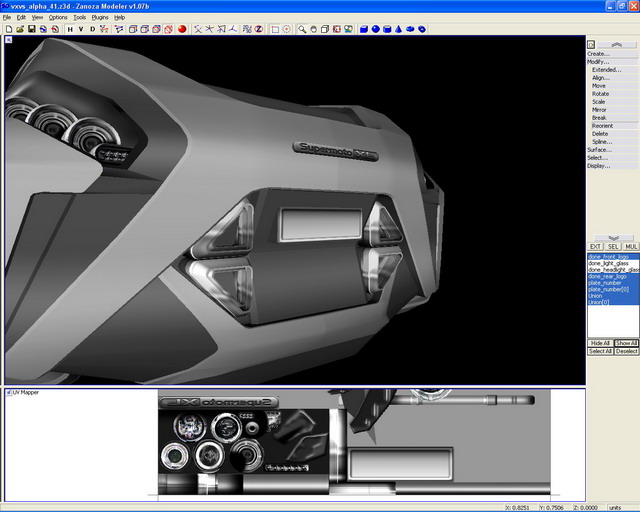Viewport: 640px width, 512px height.
Task: Open the Plugins menu
Action: 100,17
